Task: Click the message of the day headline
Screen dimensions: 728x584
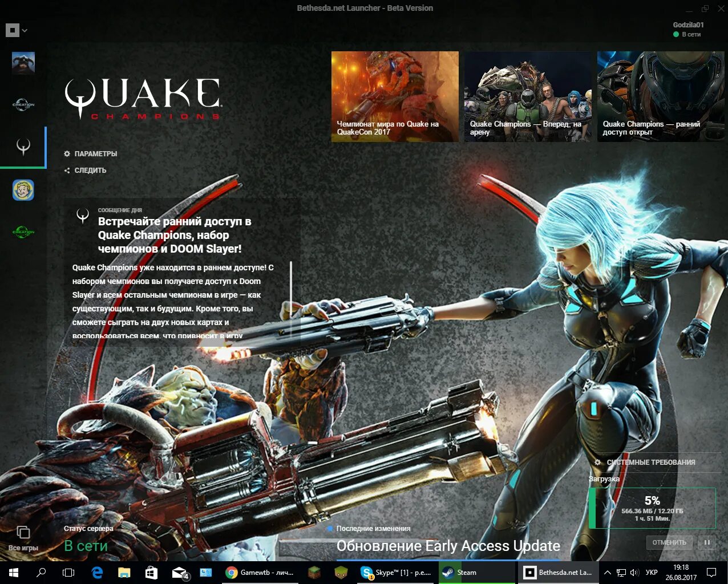Action: click(175, 235)
